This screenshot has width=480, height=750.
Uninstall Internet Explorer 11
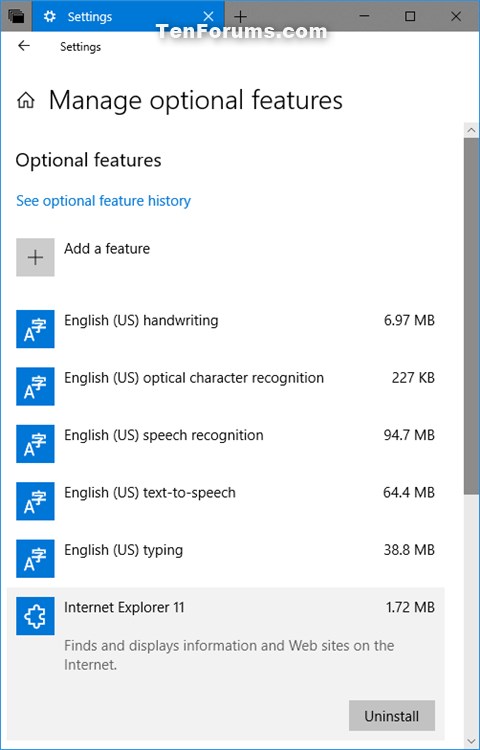(x=392, y=716)
